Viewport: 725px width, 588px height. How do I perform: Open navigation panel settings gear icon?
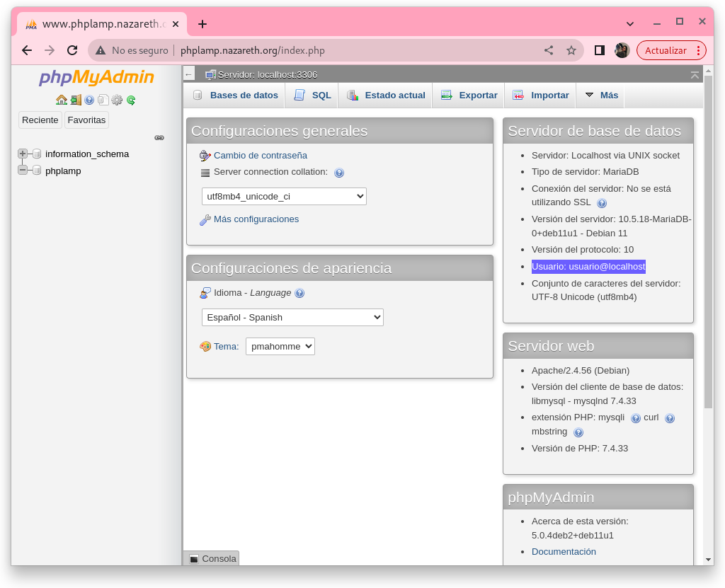point(117,100)
